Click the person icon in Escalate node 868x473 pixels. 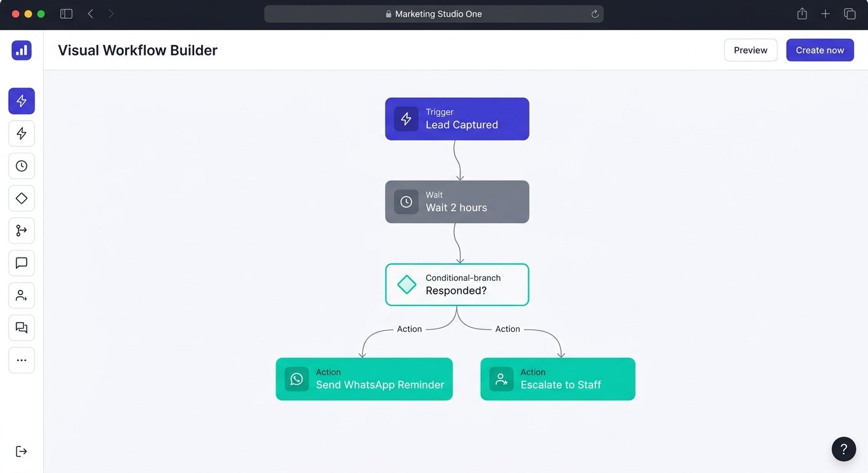(501, 379)
